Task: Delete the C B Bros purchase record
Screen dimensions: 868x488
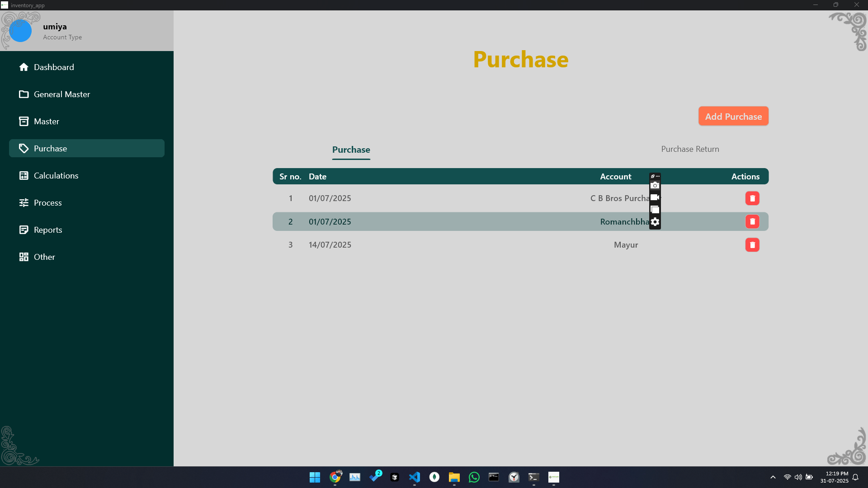Action: tap(752, 198)
